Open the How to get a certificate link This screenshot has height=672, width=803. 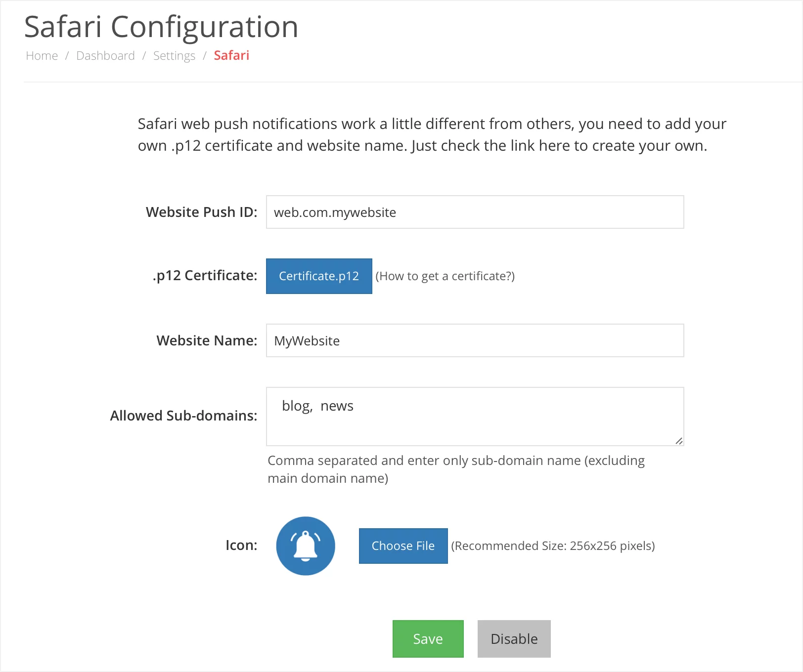pos(445,276)
